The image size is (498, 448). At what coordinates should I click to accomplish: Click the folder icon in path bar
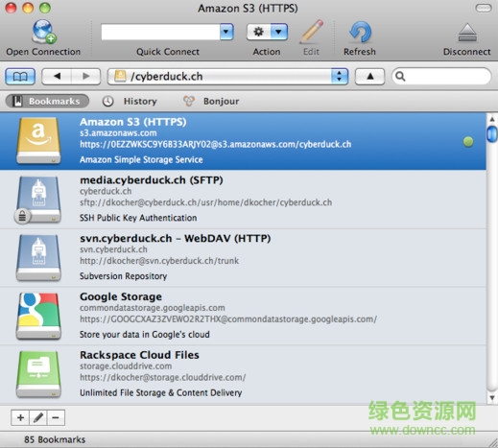(x=120, y=76)
